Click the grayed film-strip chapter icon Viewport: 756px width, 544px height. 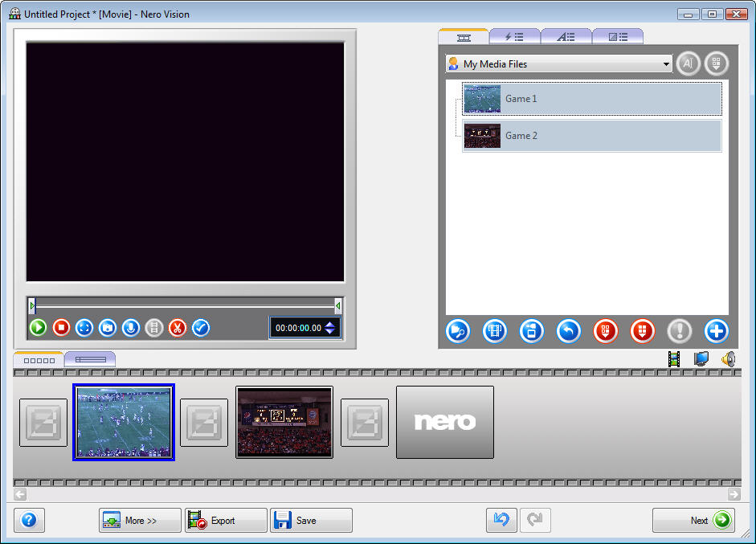154,328
